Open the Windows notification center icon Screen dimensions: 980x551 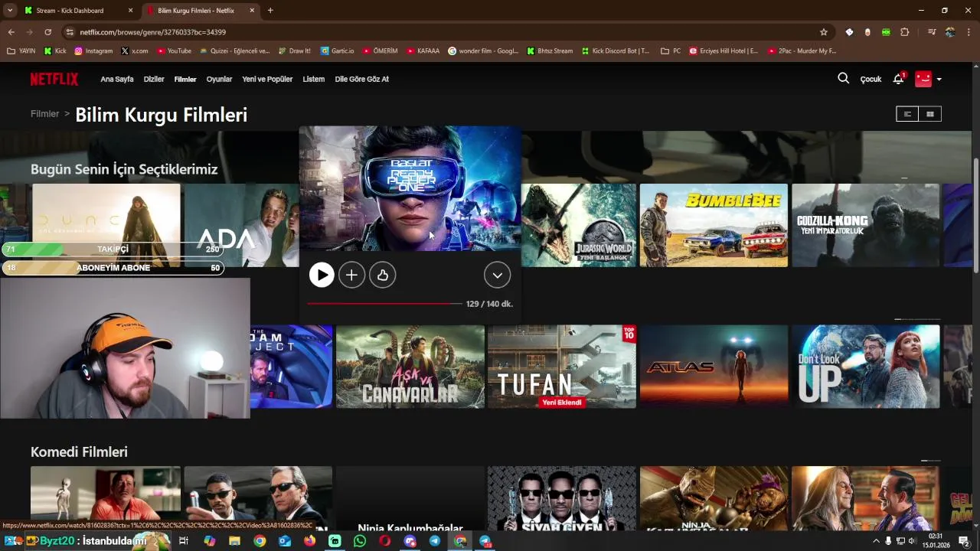965,541
